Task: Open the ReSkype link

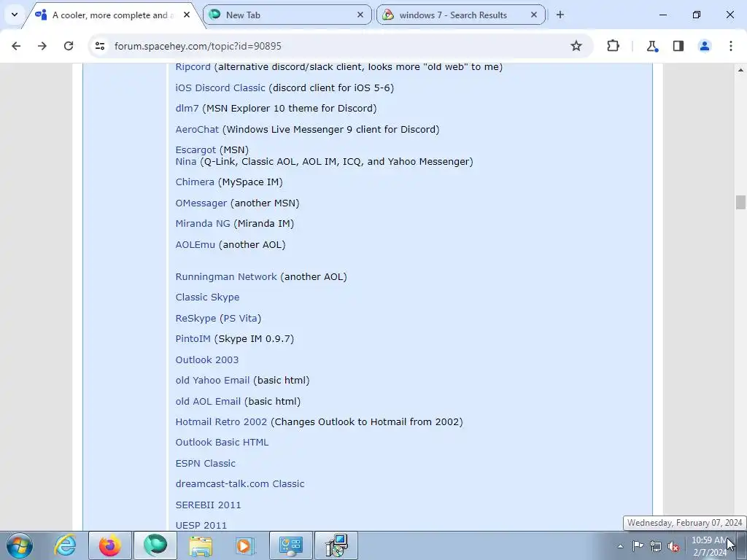Action: (x=196, y=318)
